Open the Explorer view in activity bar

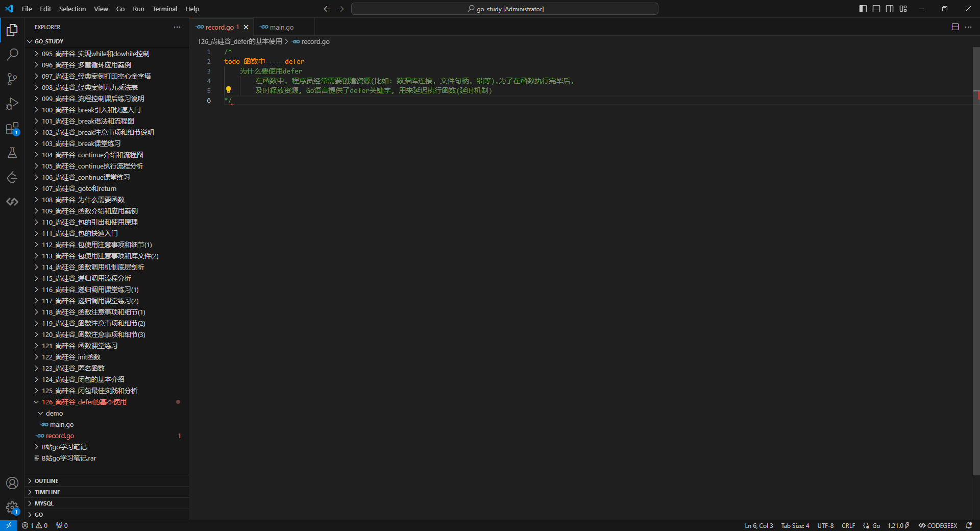12,30
